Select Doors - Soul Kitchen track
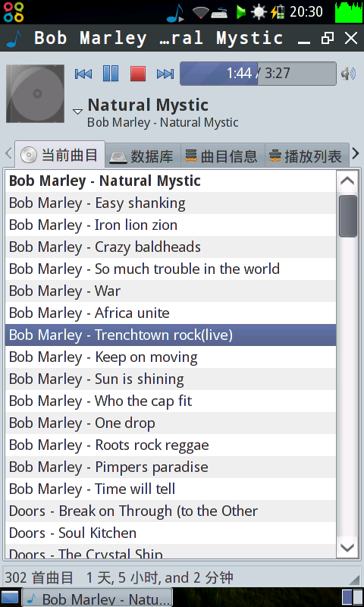The height and width of the screenshot is (607, 364). [x=171, y=533]
